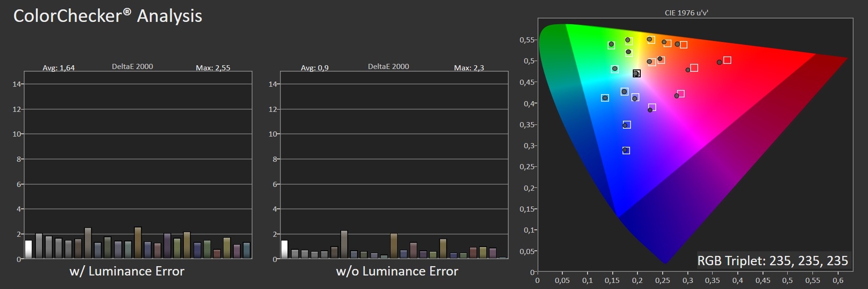Click the RGB Triplet readout
The height and width of the screenshot is (289, 868).
[x=772, y=261]
